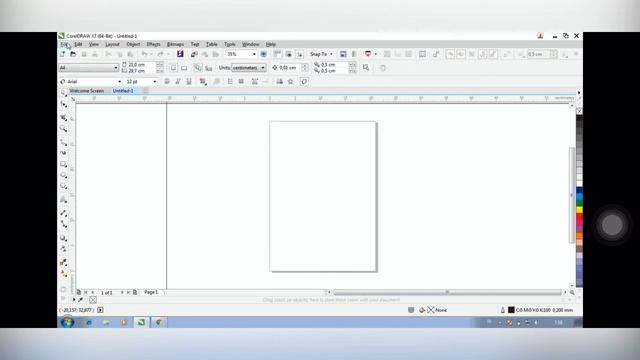Viewport: 640px width, 360px height.
Task: Open the File menu
Action: [x=64, y=44]
